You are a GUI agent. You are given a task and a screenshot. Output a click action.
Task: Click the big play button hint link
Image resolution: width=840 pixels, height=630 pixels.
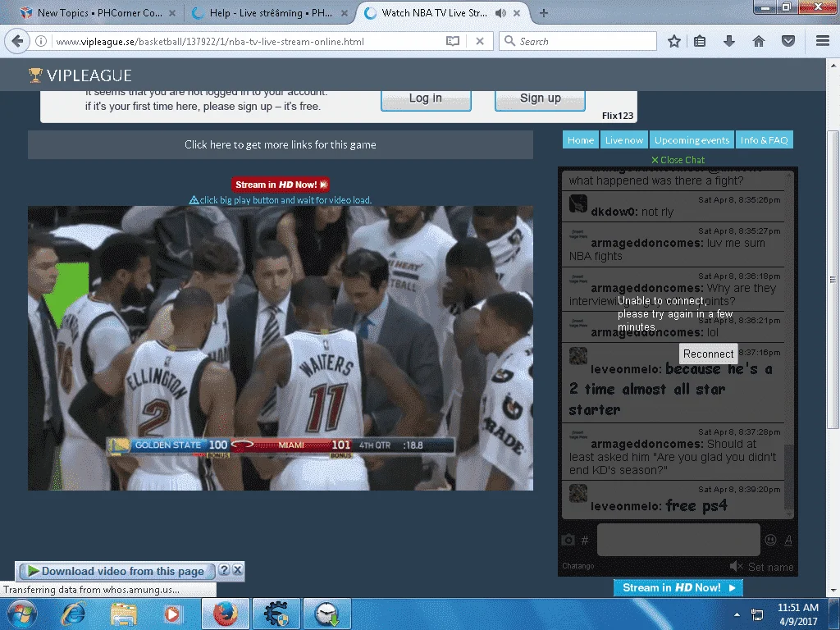pos(281,200)
